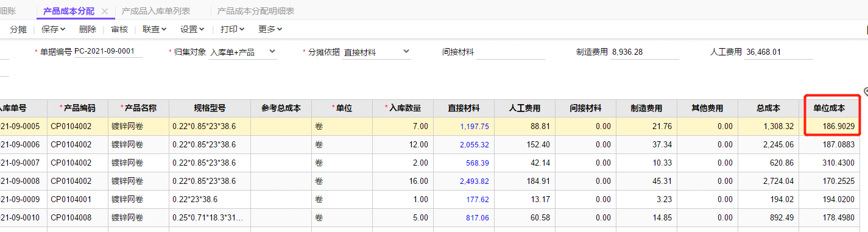Switch to 产成品入库单列表 tab
Viewport: 868px width, 232px height.
pos(155,11)
